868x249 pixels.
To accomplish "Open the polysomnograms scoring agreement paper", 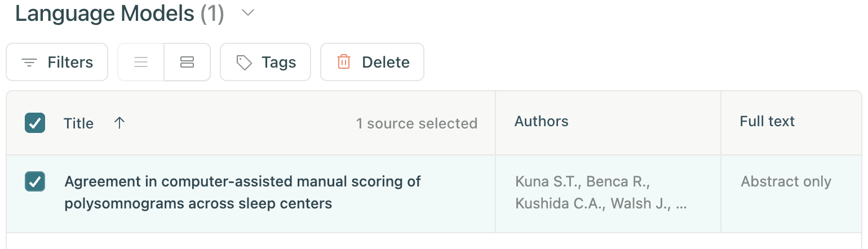I will pyautogui.click(x=243, y=192).
